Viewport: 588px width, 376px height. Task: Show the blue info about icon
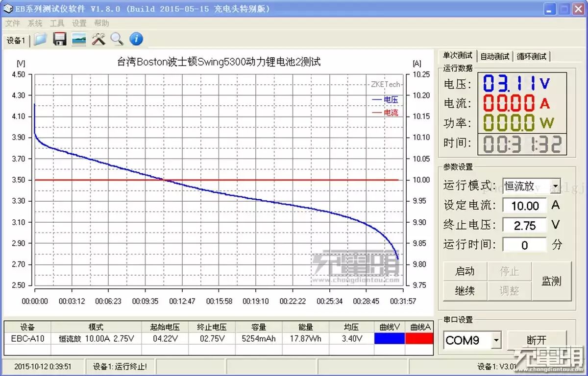[x=136, y=39]
